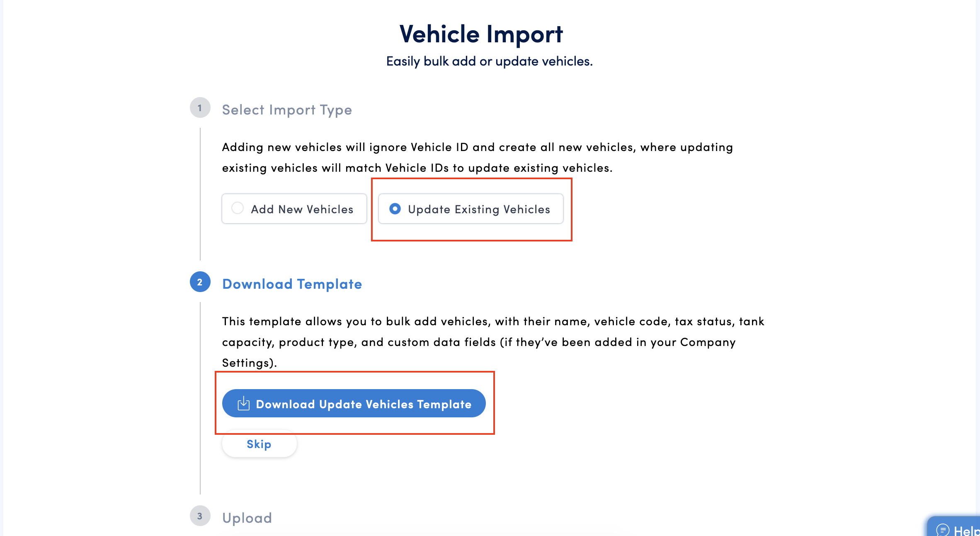The image size is (980, 536).
Task: Skip the template download step
Action: 259,444
